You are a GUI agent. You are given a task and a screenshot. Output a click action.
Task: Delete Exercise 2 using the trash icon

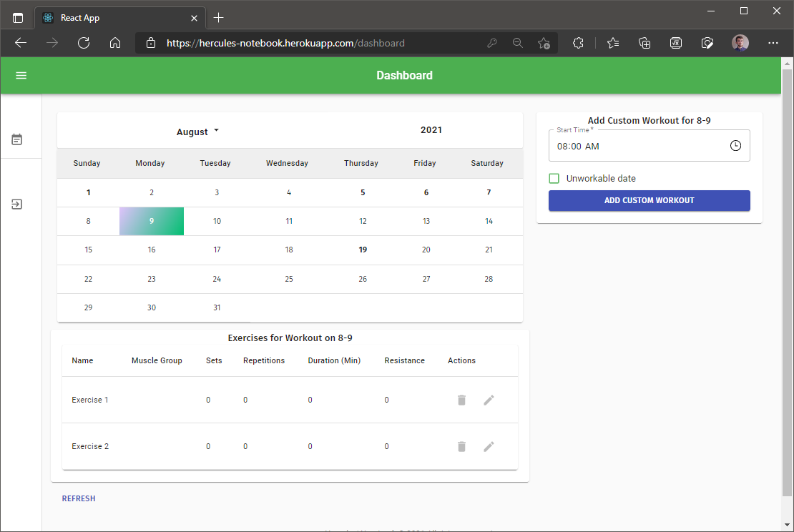pyautogui.click(x=461, y=446)
